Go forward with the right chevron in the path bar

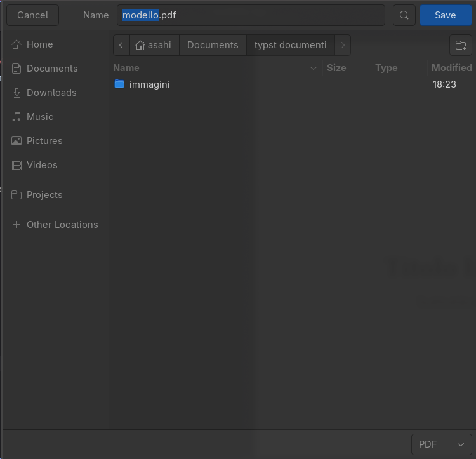click(x=343, y=45)
